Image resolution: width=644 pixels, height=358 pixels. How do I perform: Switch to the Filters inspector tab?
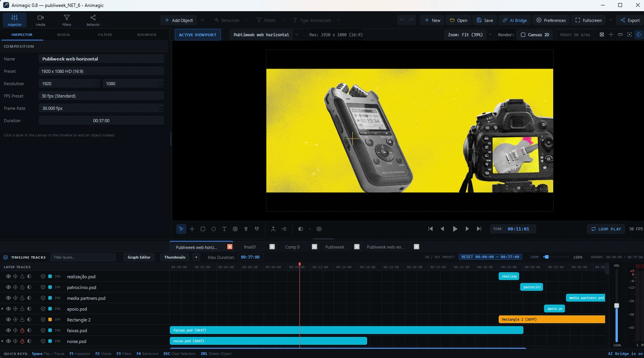click(105, 35)
